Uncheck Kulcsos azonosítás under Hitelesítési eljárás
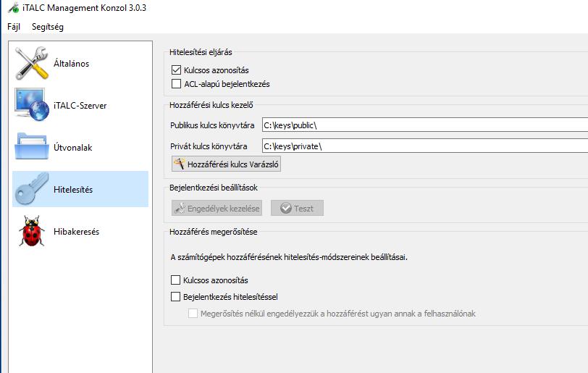 [x=176, y=70]
